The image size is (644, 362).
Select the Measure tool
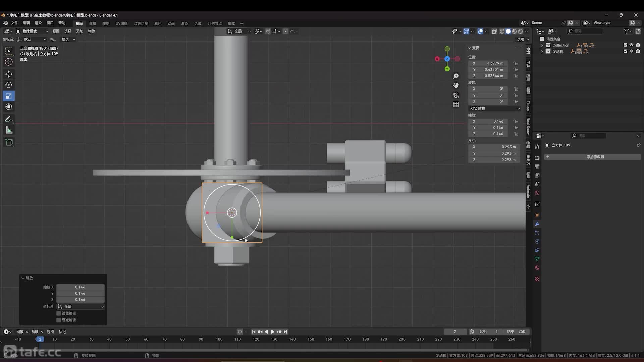click(9, 130)
